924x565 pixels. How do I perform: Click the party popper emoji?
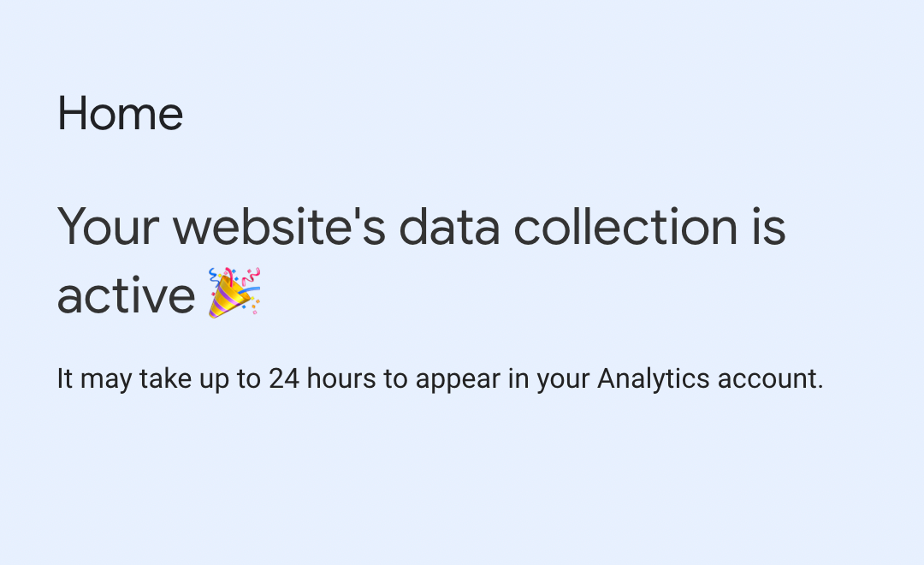tap(234, 293)
